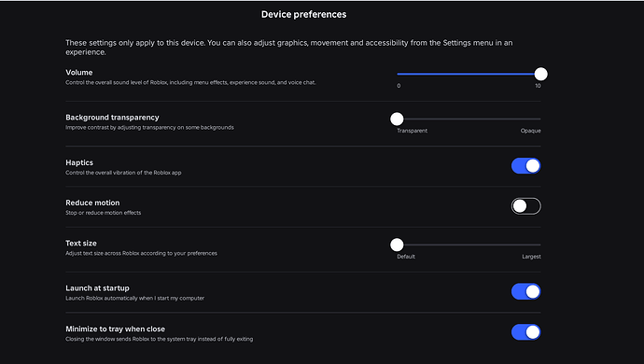This screenshot has height=364, width=644.
Task: Click the 'Launch Roblox automatically' description
Action: pyautogui.click(x=134, y=299)
